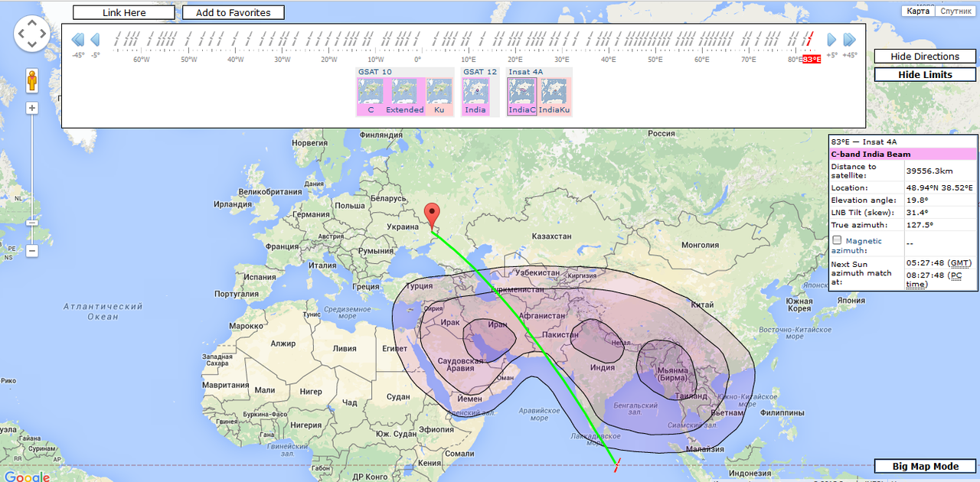This screenshot has height=482, width=980.
Task: Click the GSAT 10 satellite label
Action: point(375,72)
